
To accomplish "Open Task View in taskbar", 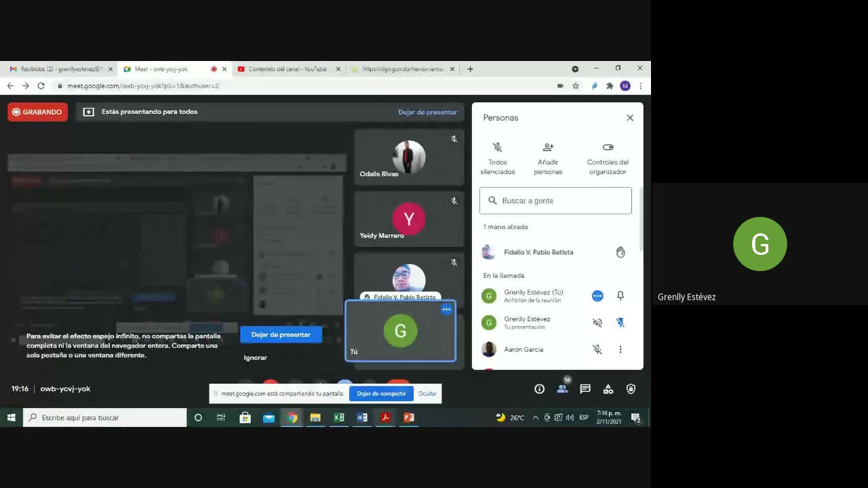I will point(220,418).
